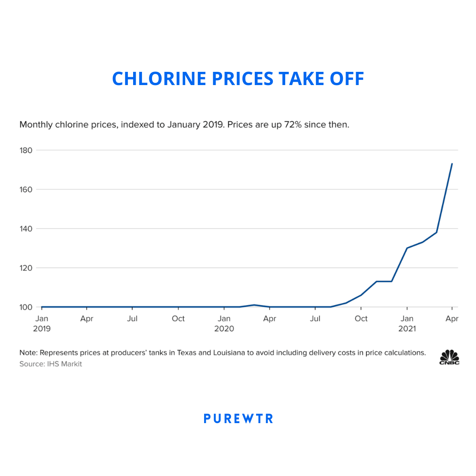The width and height of the screenshot is (476, 476).
Task: Click the rightmost Apr x-axis label
Action: click(x=452, y=319)
